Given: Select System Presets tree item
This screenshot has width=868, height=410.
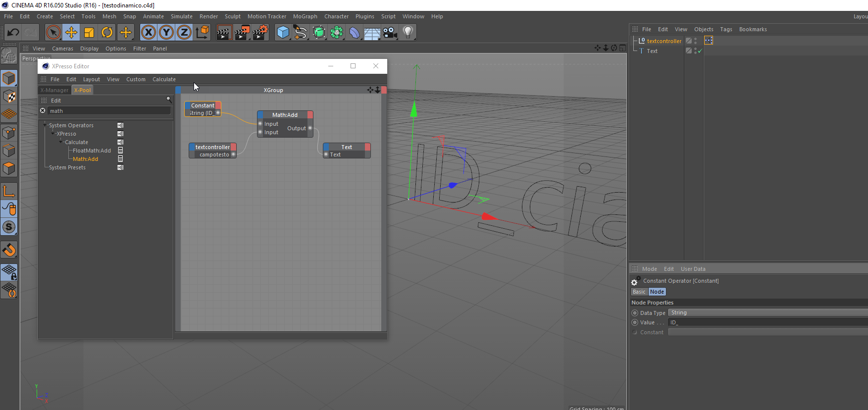Looking at the screenshot, I should click(x=67, y=167).
